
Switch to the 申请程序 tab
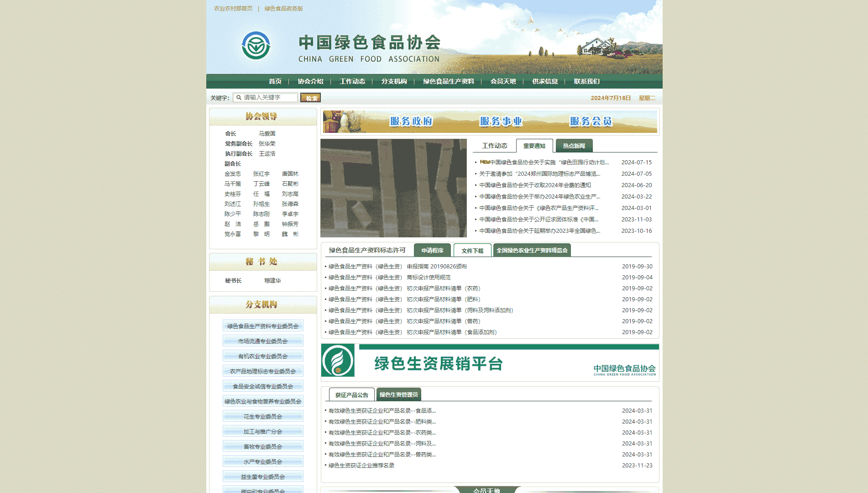(x=432, y=250)
